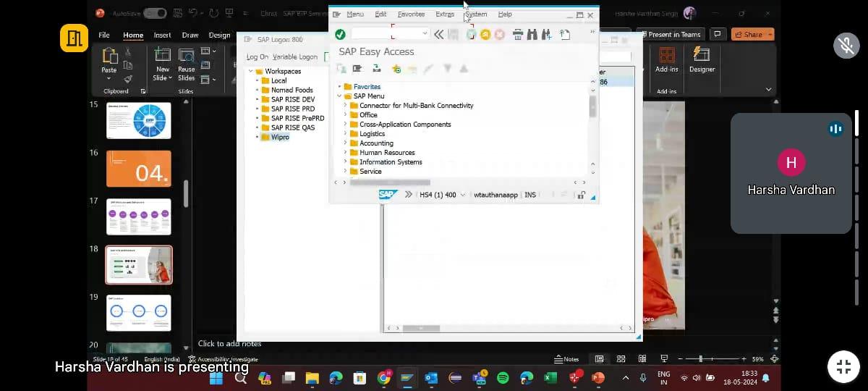
Task: Click the Slide Show icon in status bar
Action: tap(664, 358)
